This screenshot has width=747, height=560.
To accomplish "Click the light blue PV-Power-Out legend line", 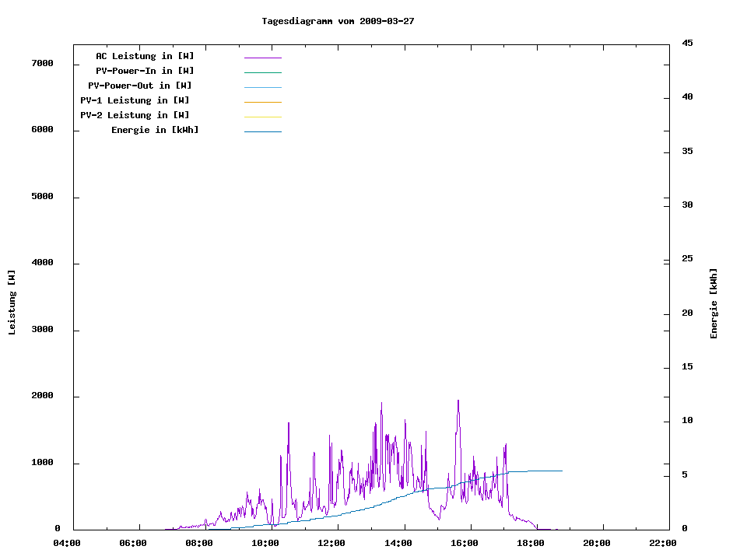I will 262,87.
